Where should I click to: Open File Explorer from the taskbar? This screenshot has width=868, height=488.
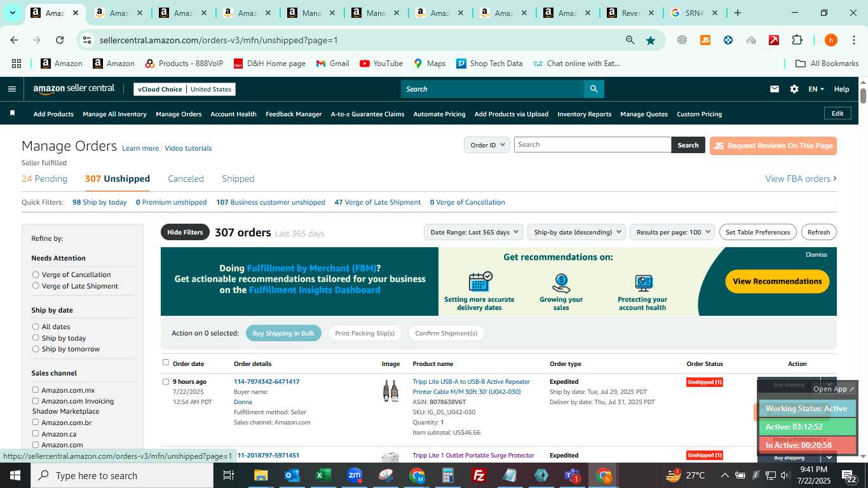pos(261,475)
